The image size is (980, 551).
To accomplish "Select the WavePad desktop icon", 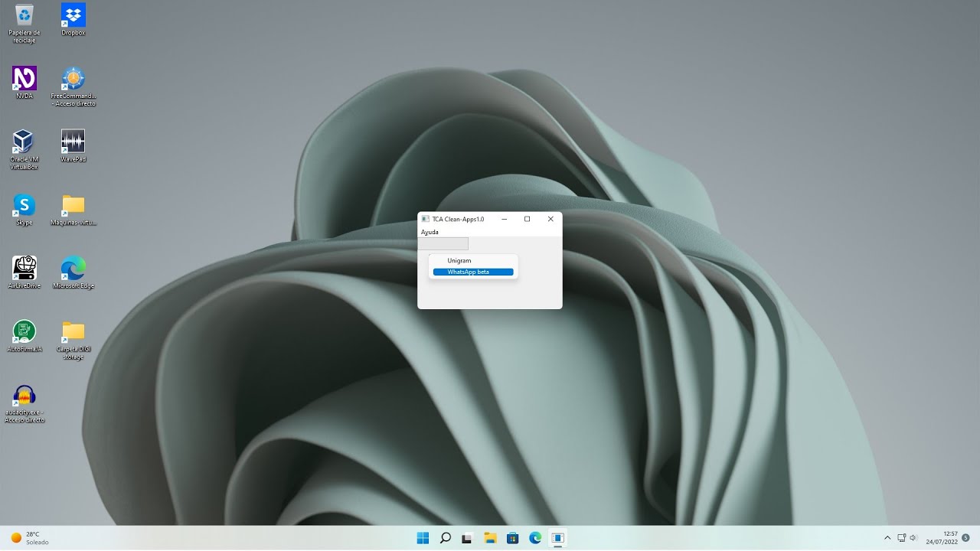I will 73,146.
